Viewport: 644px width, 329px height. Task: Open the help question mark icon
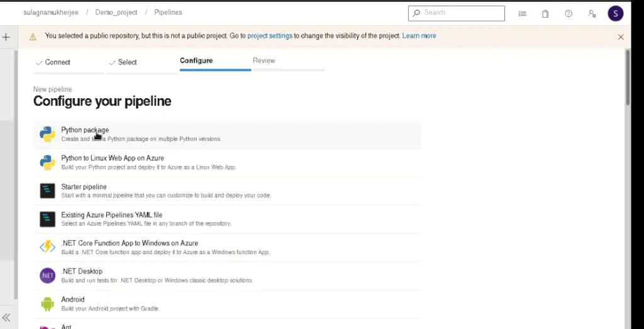569,14
